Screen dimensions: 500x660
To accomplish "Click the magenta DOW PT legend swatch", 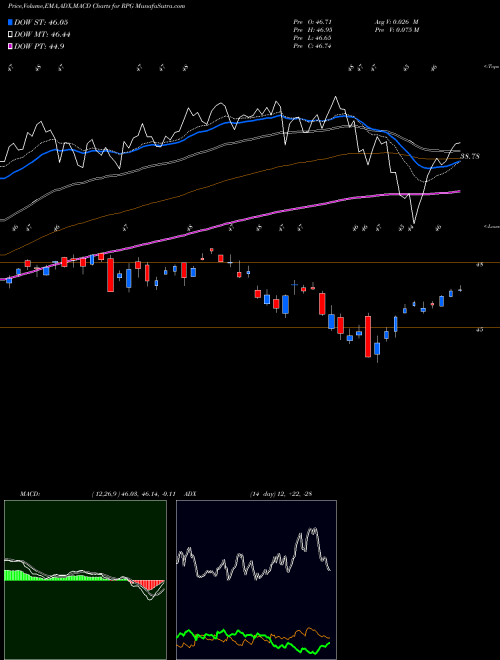I will [10, 46].
